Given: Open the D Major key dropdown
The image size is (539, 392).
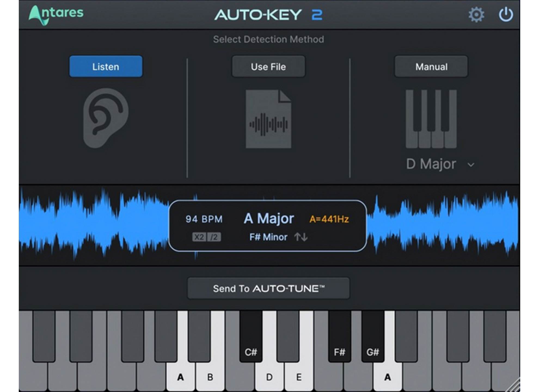Looking at the screenshot, I should (440, 164).
